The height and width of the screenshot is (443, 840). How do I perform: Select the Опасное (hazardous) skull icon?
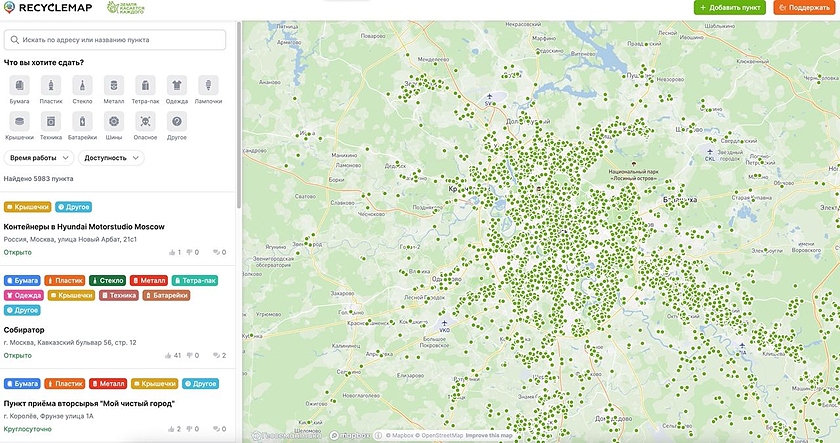(x=145, y=121)
